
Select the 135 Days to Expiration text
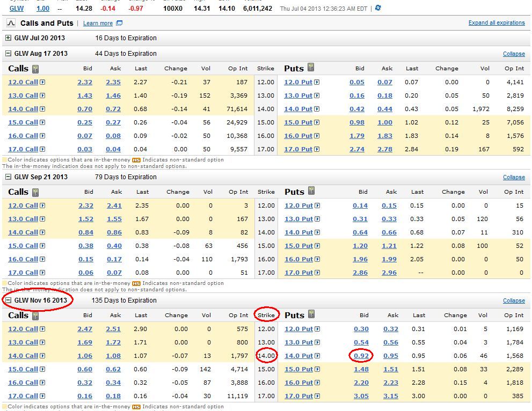click(124, 300)
